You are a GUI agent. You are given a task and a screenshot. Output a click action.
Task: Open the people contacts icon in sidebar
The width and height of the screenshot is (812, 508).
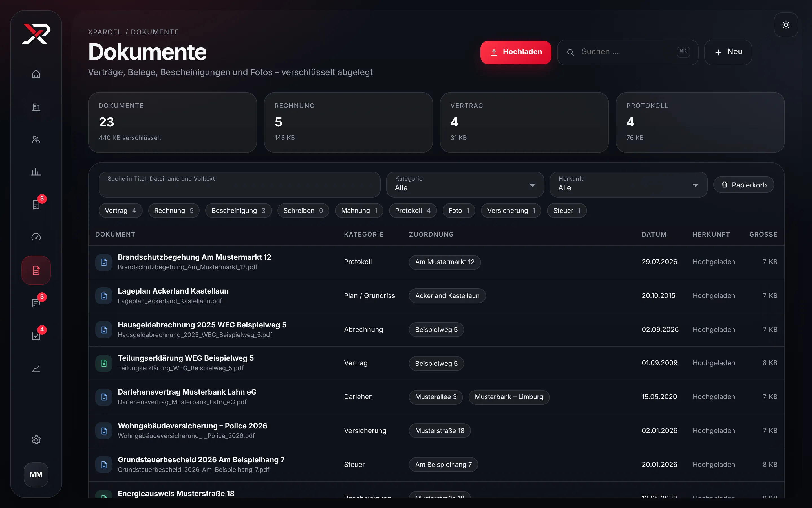pyautogui.click(x=36, y=140)
